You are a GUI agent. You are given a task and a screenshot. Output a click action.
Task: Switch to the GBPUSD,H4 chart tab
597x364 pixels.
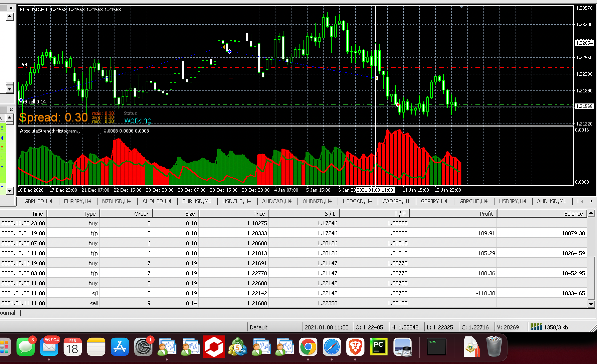38,201
